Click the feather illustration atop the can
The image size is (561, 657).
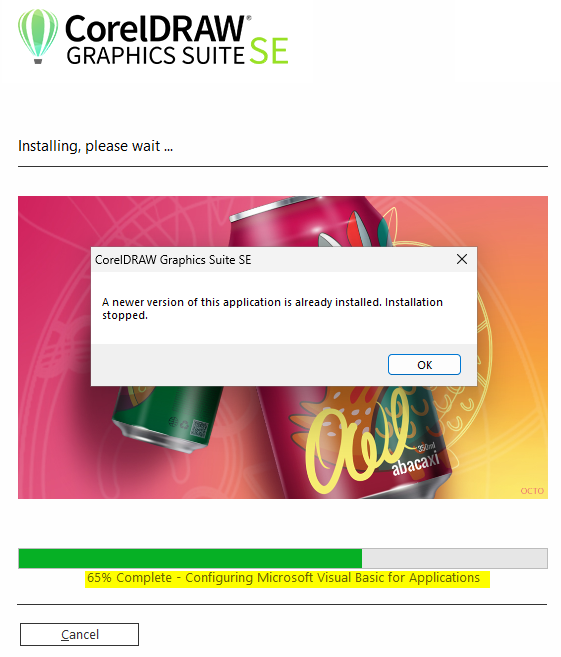[355, 228]
